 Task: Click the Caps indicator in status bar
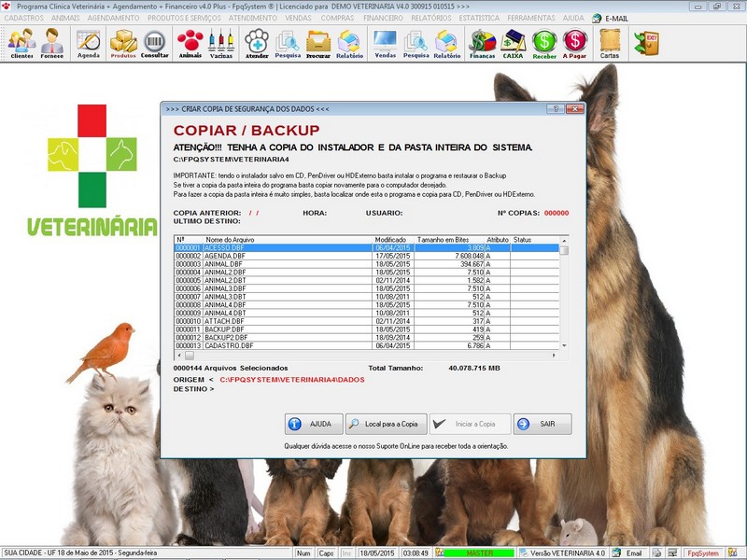[x=326, y=553]
